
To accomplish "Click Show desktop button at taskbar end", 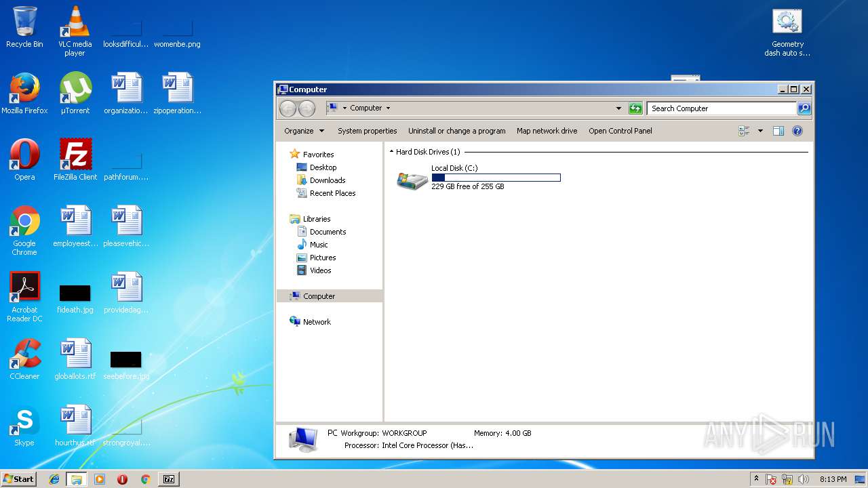I will [x=860, y=479].
